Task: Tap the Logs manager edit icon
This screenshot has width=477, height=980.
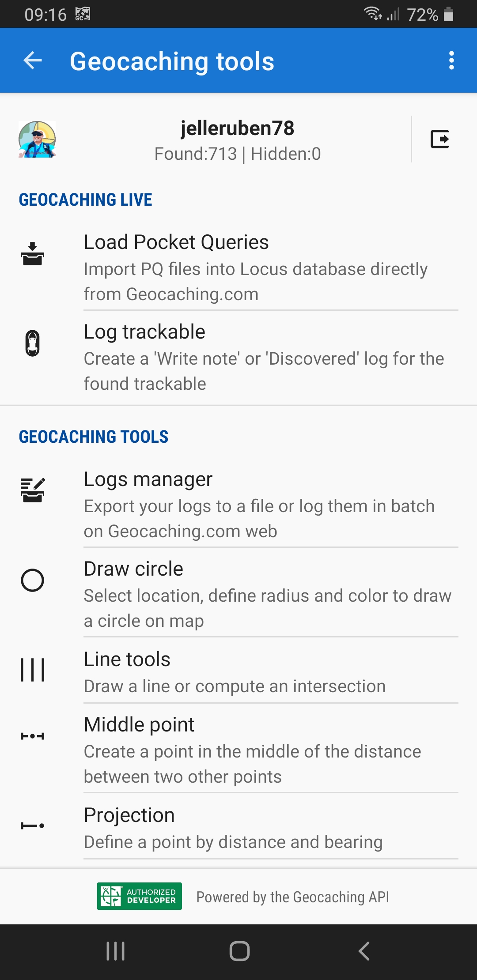Action: point(33,490)
